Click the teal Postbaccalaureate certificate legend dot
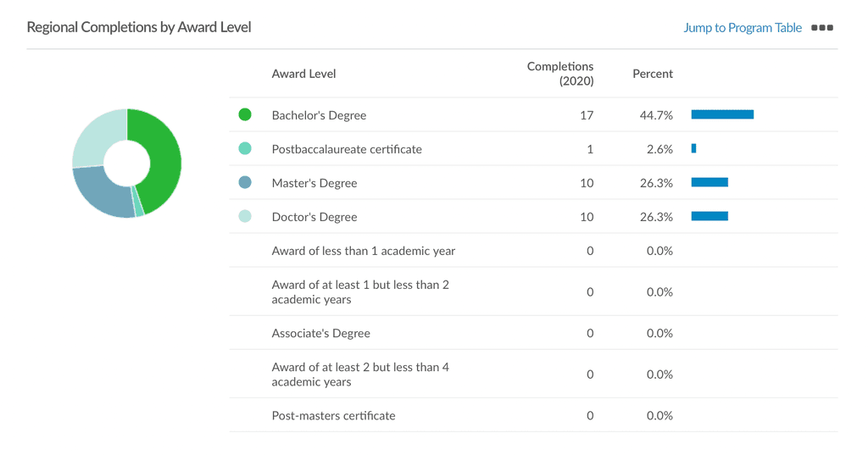Viewport: 868px width, 455px height. click(245, 148)
